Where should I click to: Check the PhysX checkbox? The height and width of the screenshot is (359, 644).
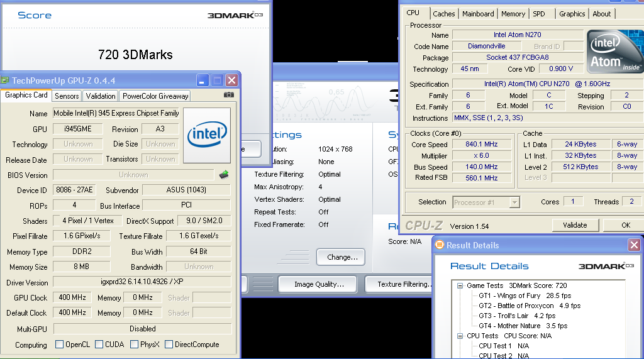135,344
